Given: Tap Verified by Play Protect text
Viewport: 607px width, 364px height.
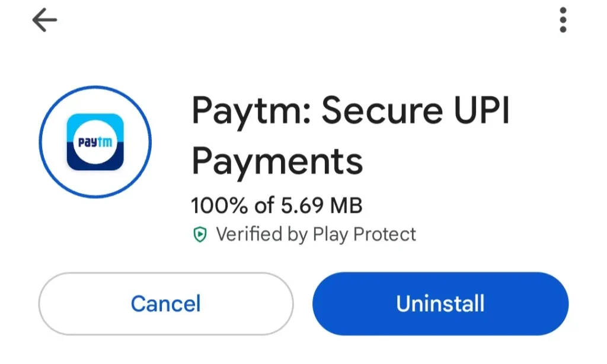Looking at the screenshot, I should 317,234.
